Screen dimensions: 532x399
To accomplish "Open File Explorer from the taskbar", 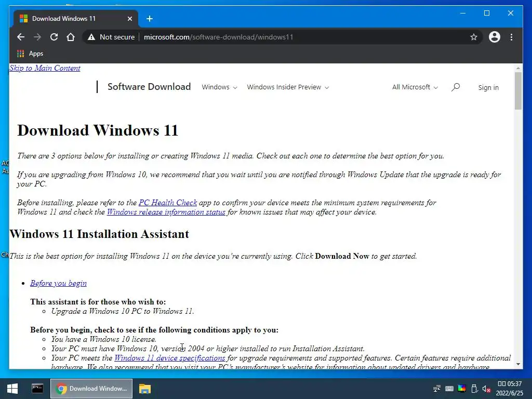I will (144, 389).
